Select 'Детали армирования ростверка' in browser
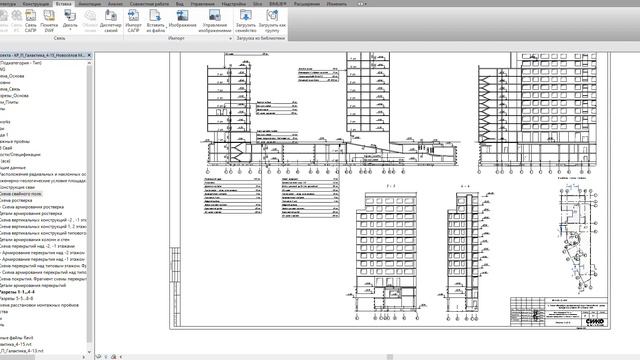Image resolution: width=640 pixels, height=360 pixels. tap(31, 213)
